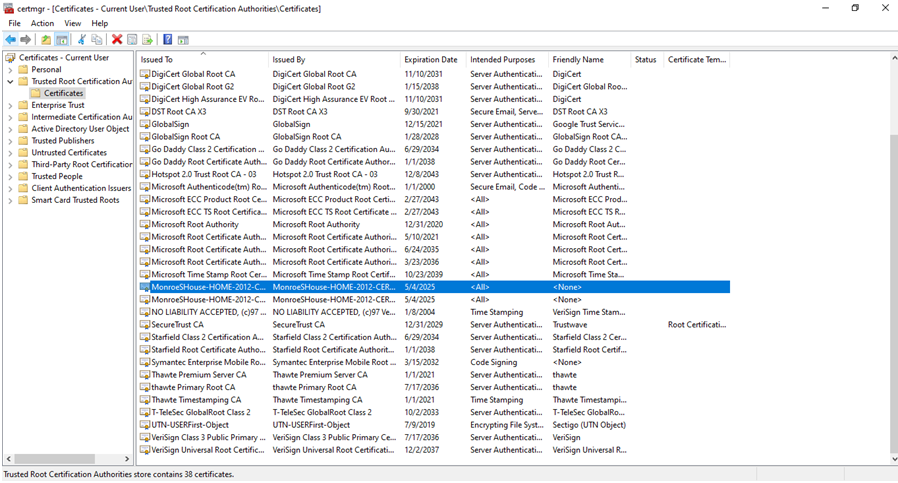Click Certificate Template column header
Screen dimensions: 898x483
coord(697,60)
